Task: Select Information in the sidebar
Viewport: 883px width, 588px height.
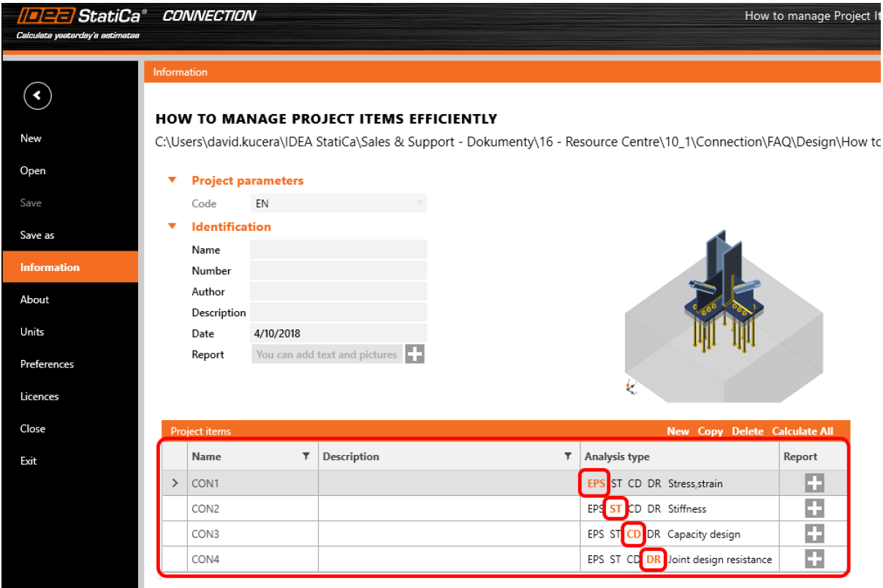Action: coord(70,267)
